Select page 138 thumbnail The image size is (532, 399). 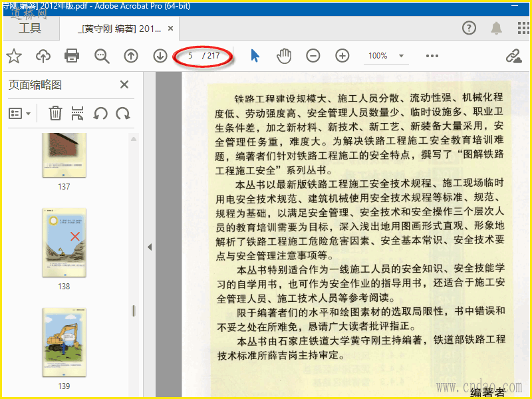point(64,243)
